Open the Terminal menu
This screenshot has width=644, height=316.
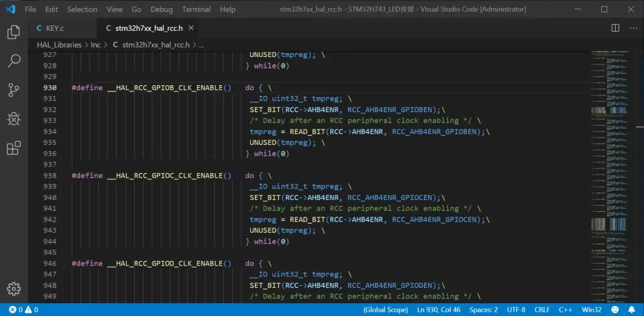tap(196, 9)
